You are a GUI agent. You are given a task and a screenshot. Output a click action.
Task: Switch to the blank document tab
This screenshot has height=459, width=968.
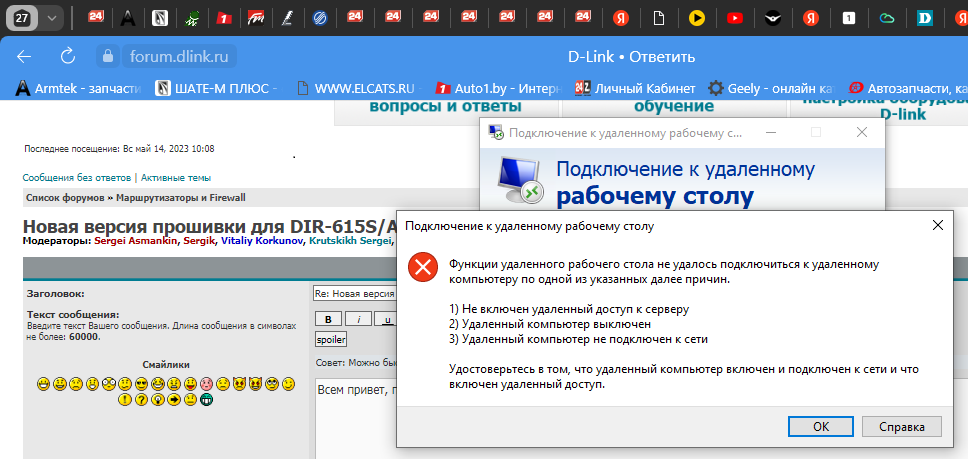click(659, 18)
